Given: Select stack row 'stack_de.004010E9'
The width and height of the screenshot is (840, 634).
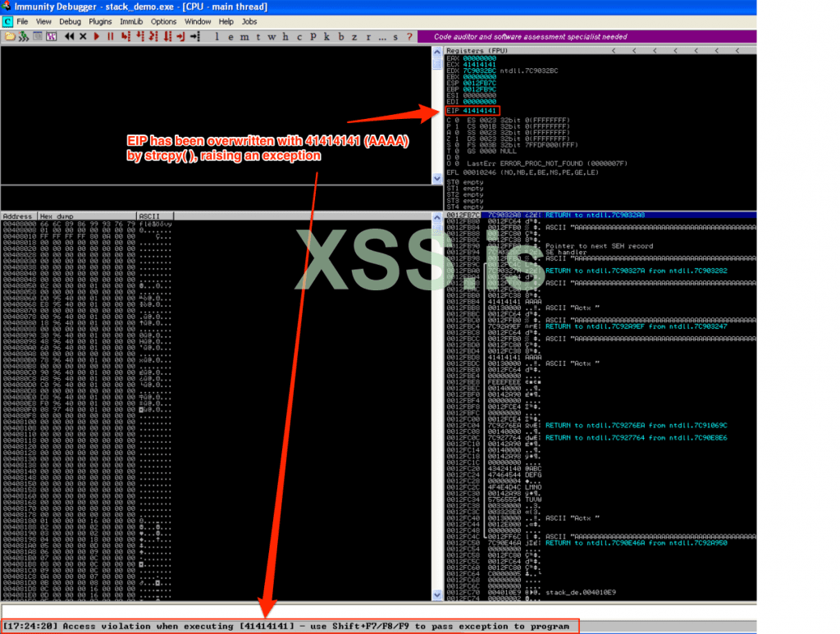Looking at the screenshot, I should tap(600, 592).
